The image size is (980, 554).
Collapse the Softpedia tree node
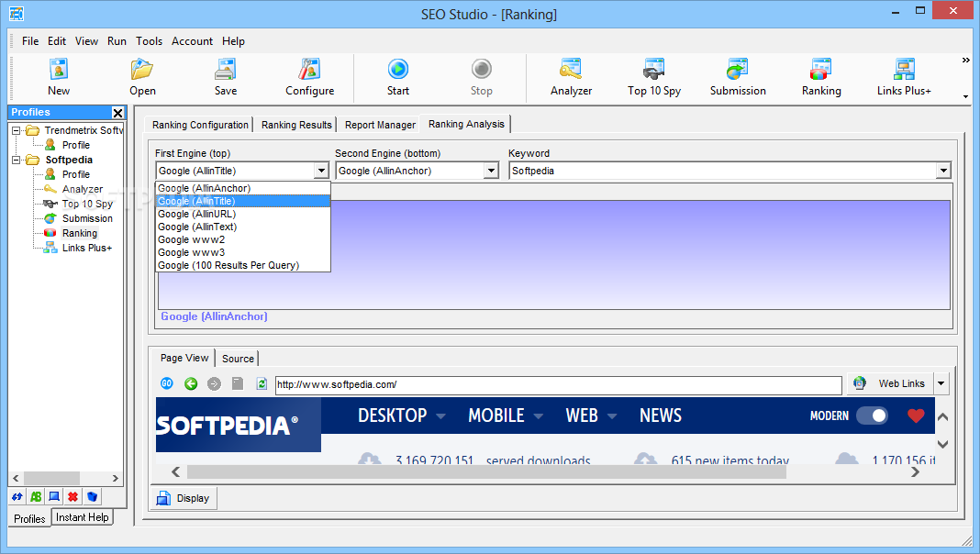17,160
